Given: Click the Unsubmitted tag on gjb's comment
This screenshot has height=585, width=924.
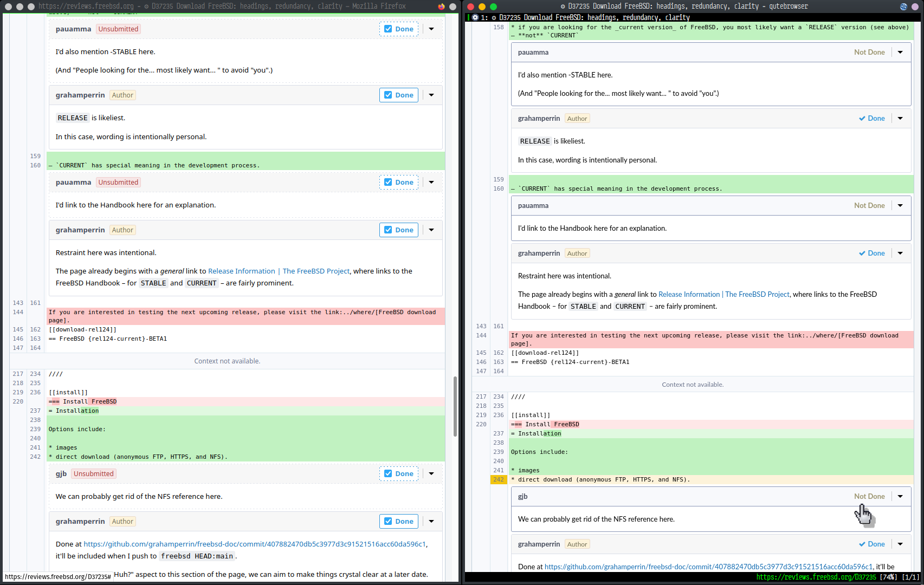Looking at the screenshot, I should pyautogui.click(x=94, y=474).
